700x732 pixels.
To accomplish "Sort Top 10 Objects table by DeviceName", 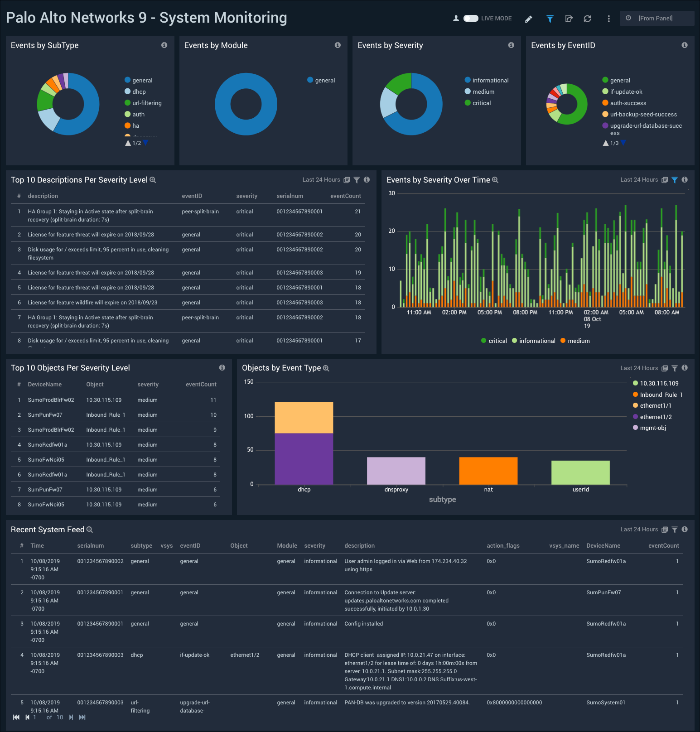I will pos(45,385).
